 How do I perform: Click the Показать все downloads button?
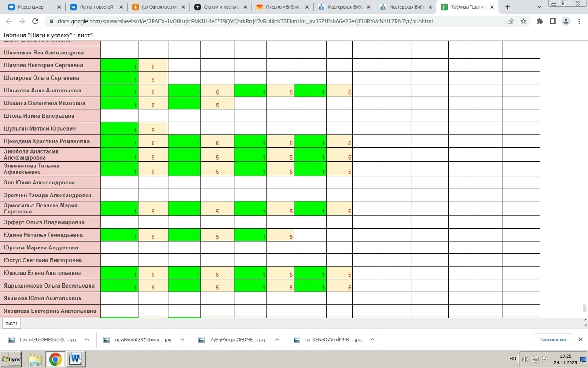point(553,339)
